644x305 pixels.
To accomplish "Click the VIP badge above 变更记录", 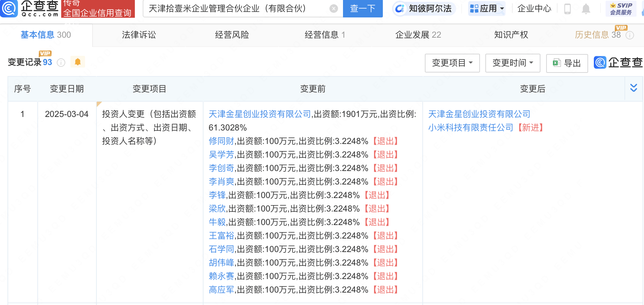I will (x=45, y=53).
